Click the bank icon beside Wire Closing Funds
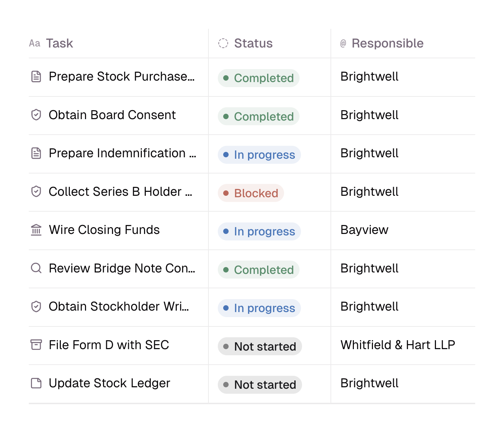Viewport: 504px width, 433px height. (36, 230)
